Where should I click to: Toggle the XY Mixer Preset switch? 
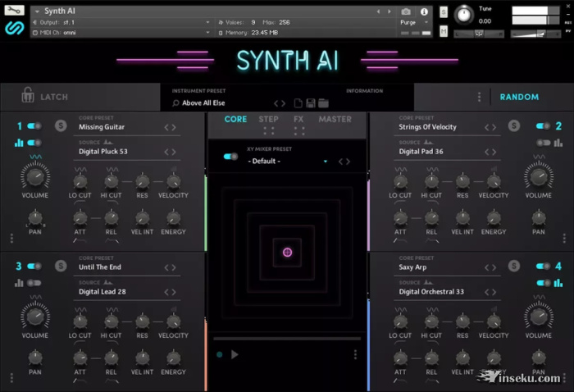[230, 157]
